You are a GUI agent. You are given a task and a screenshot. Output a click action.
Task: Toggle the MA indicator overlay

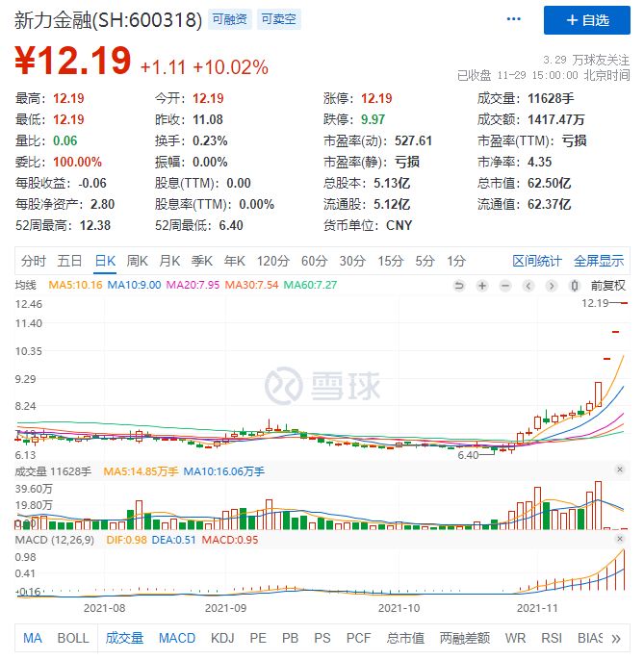tap(33, 638)
